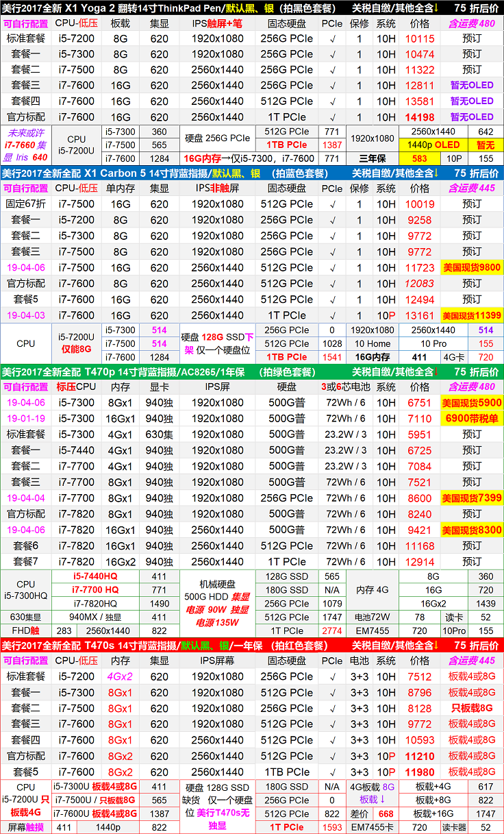Click the 8796 price cell

pos(420,693)
